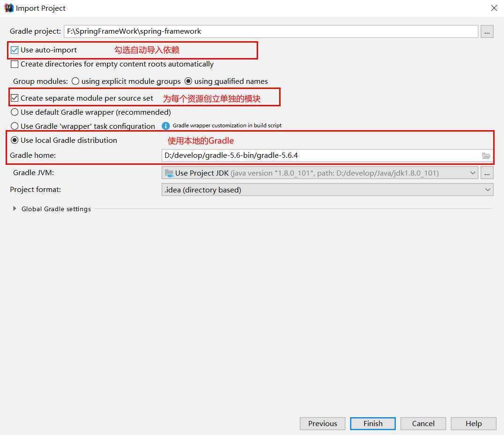Click the Cancel button

coord(423,423)
